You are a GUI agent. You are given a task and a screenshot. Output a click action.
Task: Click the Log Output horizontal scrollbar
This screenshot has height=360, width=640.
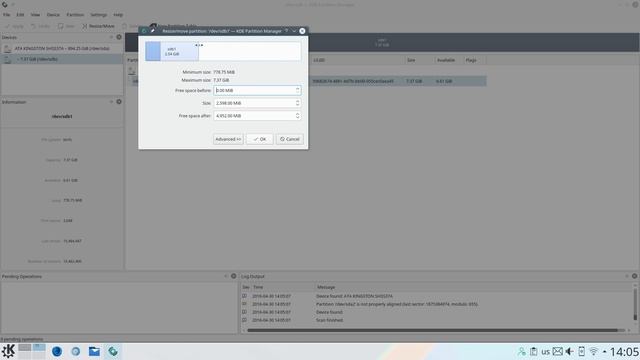[432, 330]
